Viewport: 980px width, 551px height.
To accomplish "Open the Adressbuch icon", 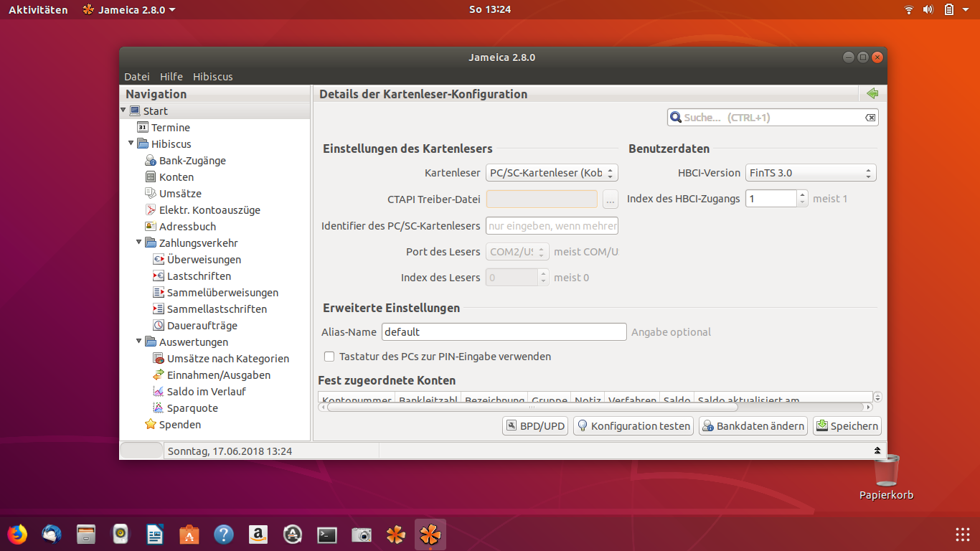I will click(x=151, y=227).
